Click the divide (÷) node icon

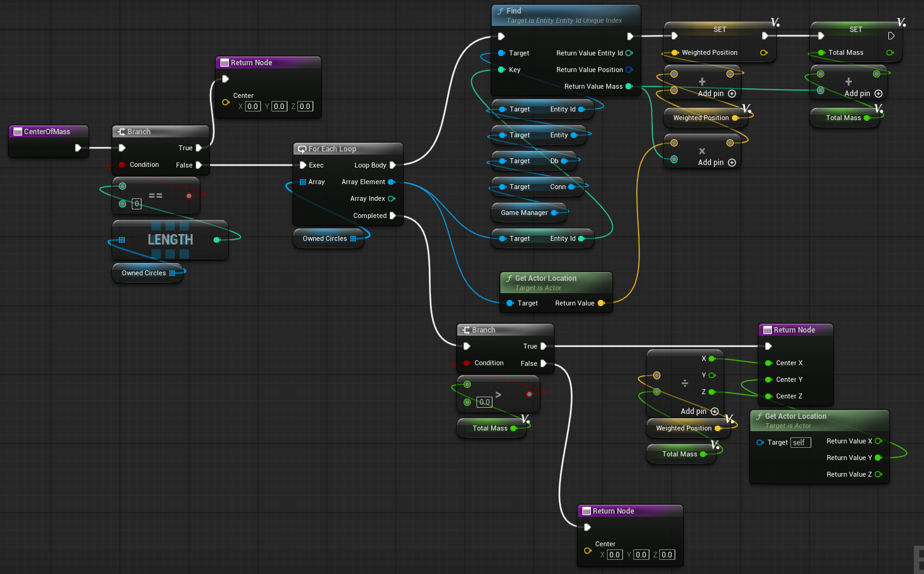(685, 383)
